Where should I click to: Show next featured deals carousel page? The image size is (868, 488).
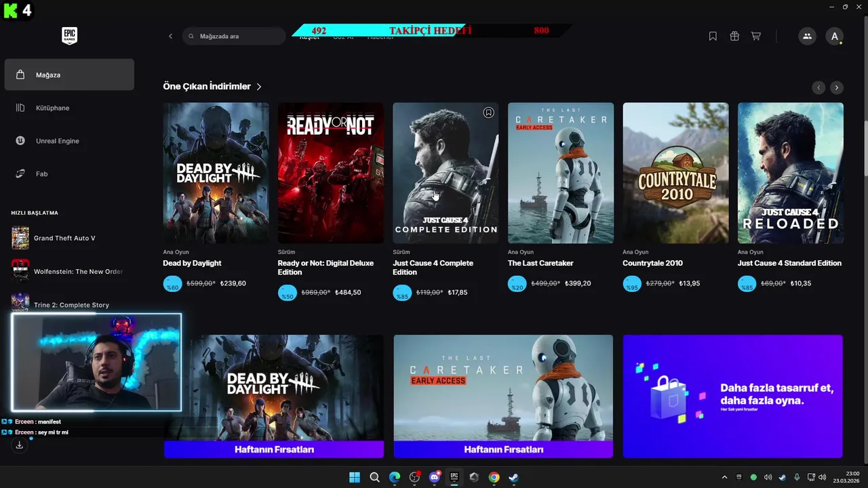[837, 87]
